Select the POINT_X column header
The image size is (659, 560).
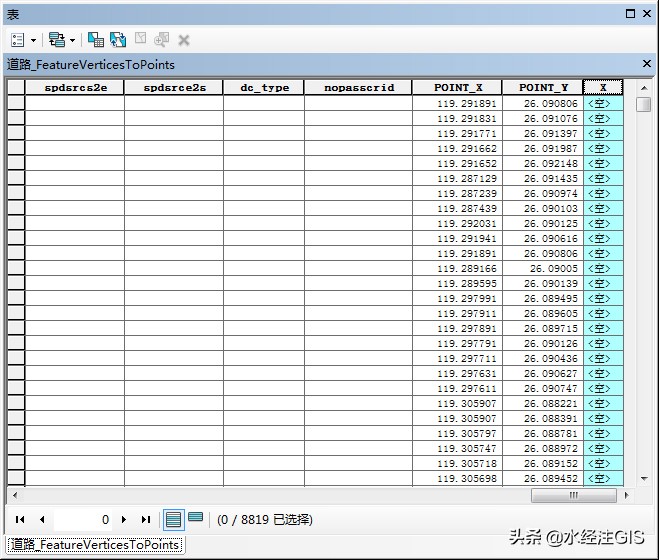[457, 87]
